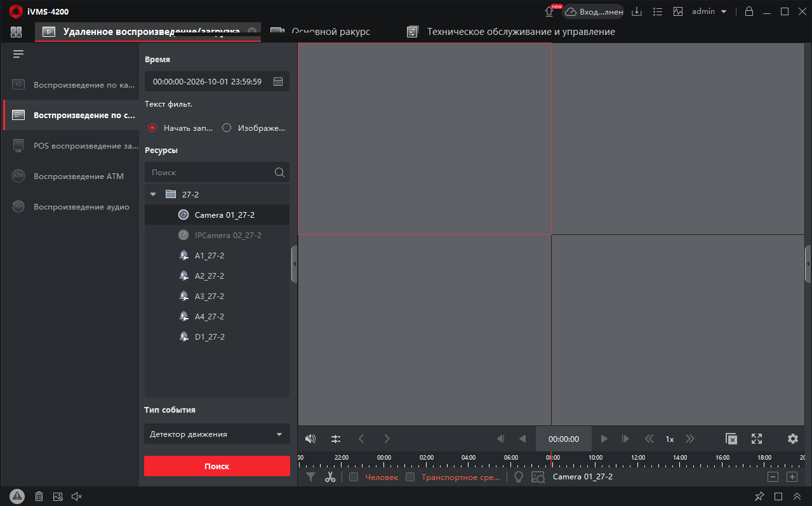Open the task list icon in title bar

658,11
